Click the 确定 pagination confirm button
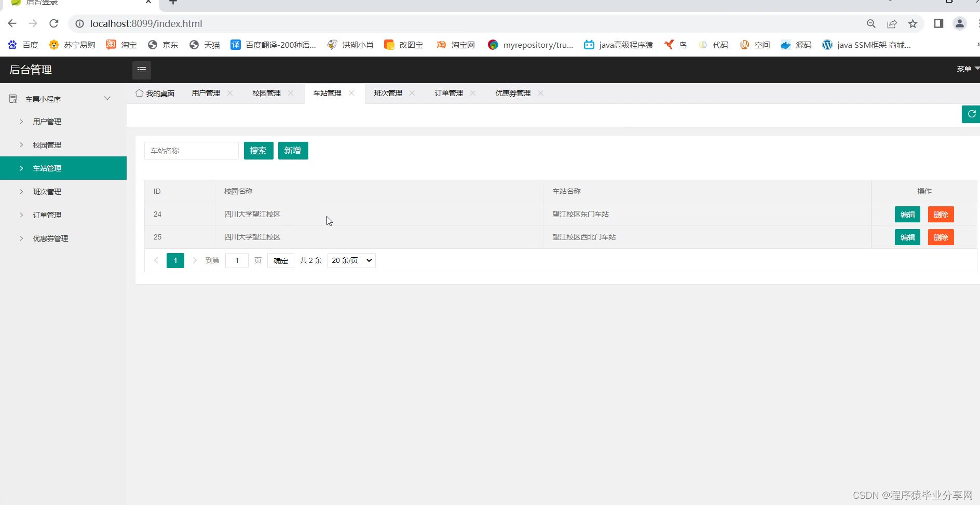 [281, 260]
